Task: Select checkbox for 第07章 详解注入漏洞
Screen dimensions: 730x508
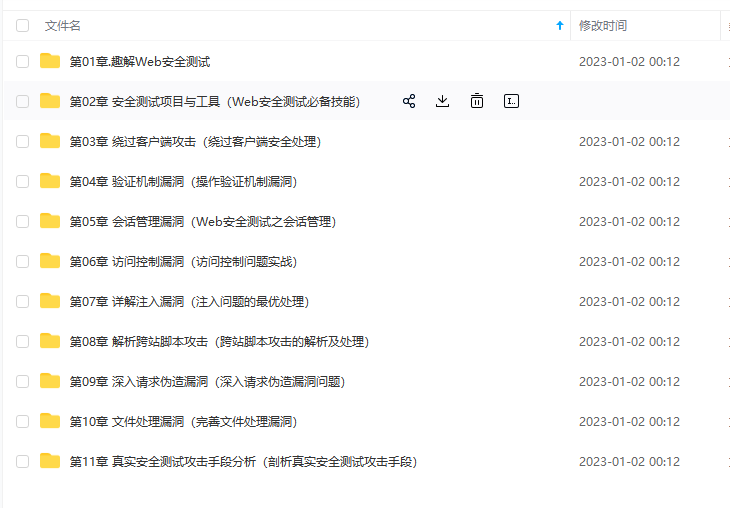Action: (22, 302)
